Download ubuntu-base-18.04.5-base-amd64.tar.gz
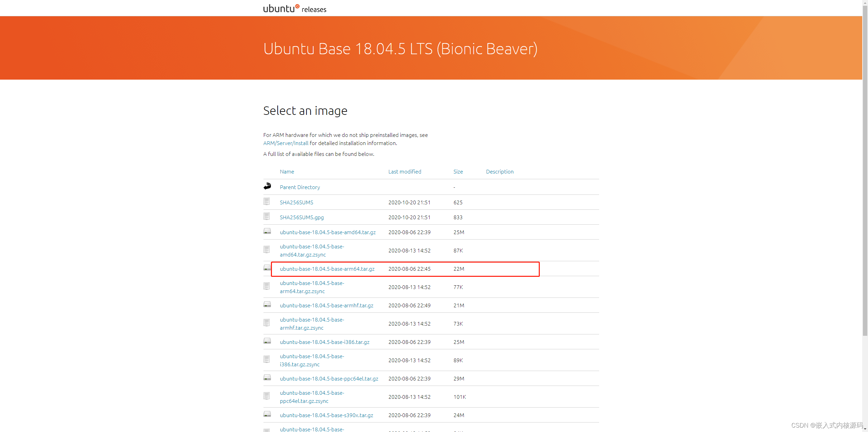 coord(328,232)
